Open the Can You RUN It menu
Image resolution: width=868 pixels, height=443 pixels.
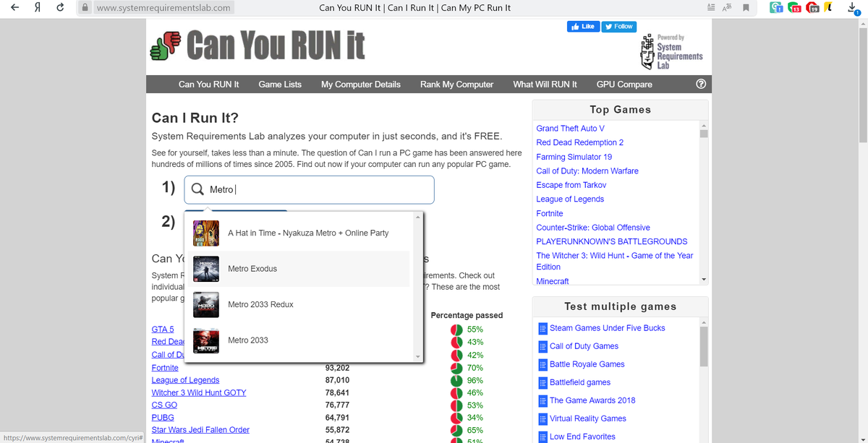208,84
